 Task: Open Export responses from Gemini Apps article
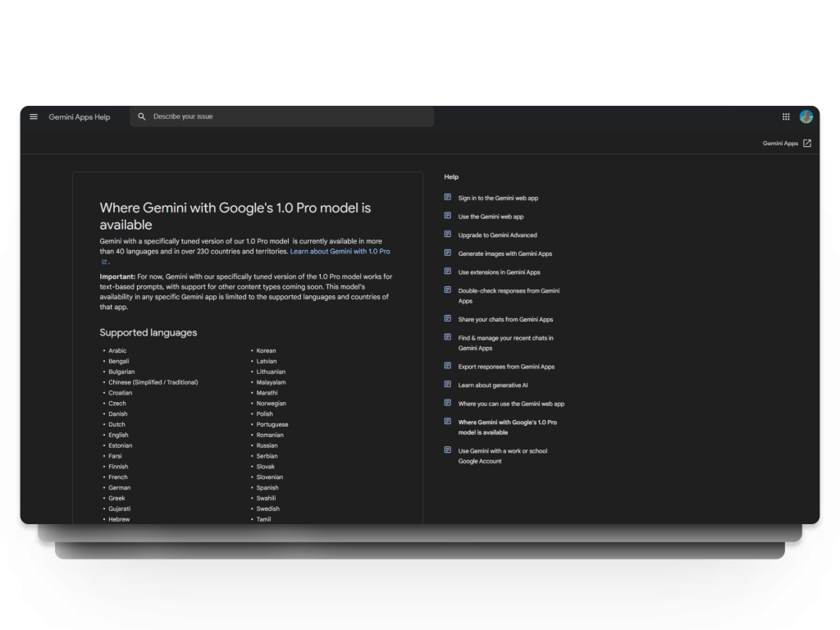[506, 367]
